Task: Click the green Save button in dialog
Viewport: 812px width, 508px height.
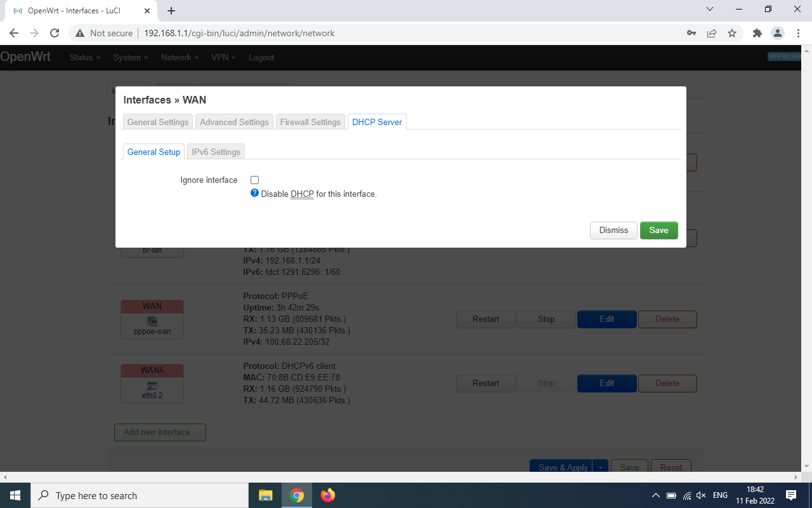Action: (658, 231)
